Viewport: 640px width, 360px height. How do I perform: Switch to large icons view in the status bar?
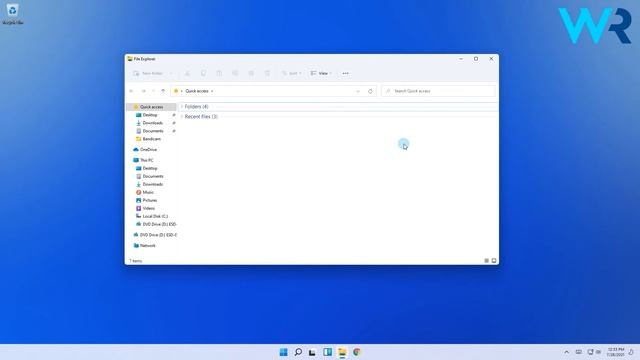click(494, 260)
